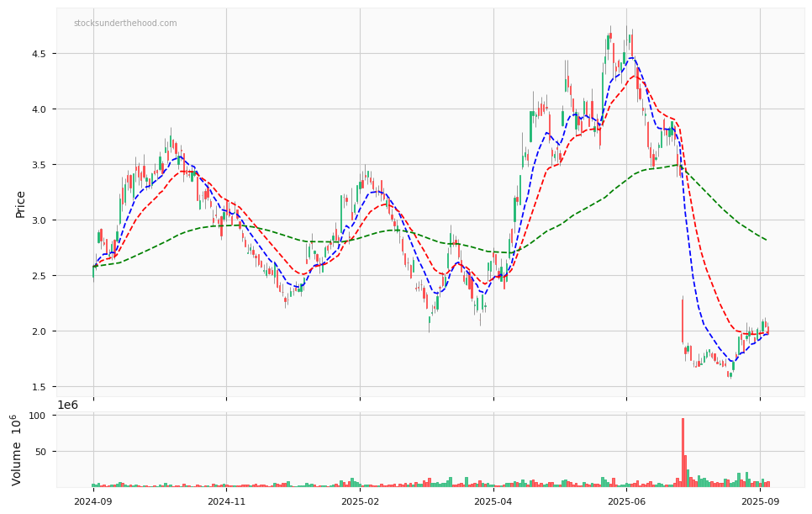Click the 100 volume axis label

(38, 416)
